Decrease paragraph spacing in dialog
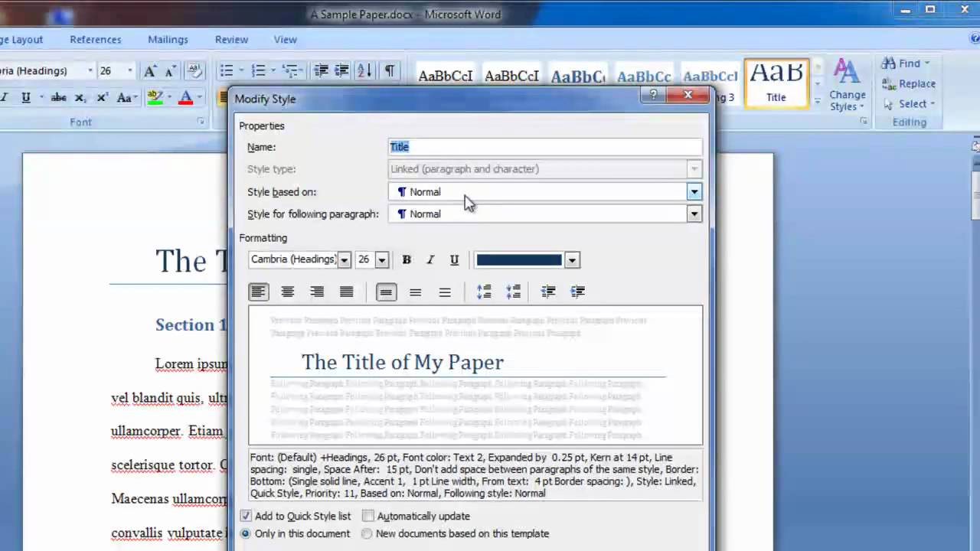 [x=513, y=292]
